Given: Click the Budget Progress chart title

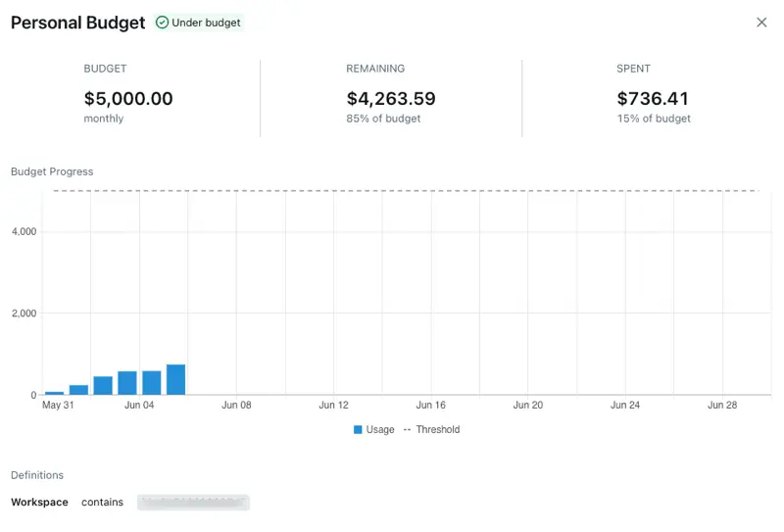Looking at the screenshot, I should point(52,171).
